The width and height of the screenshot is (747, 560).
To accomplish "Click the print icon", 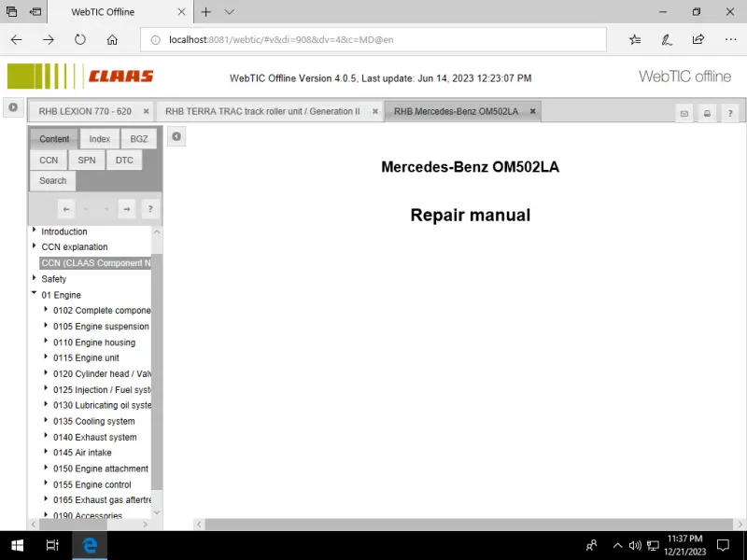I will click(x=707, y=113).
